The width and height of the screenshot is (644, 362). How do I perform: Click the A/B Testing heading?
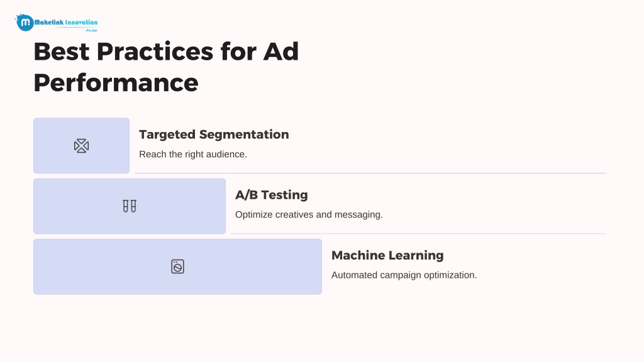click(272, 195)
